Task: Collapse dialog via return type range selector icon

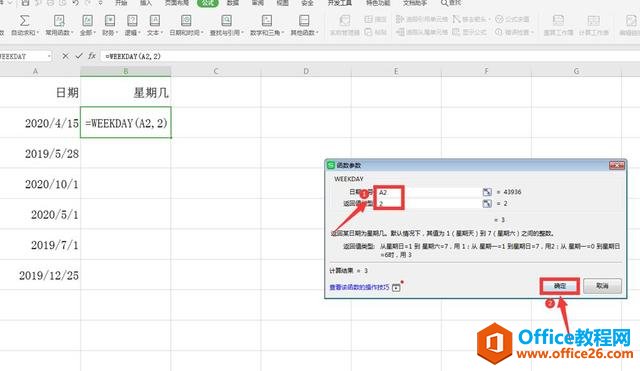Action: [x=487, y=203]
